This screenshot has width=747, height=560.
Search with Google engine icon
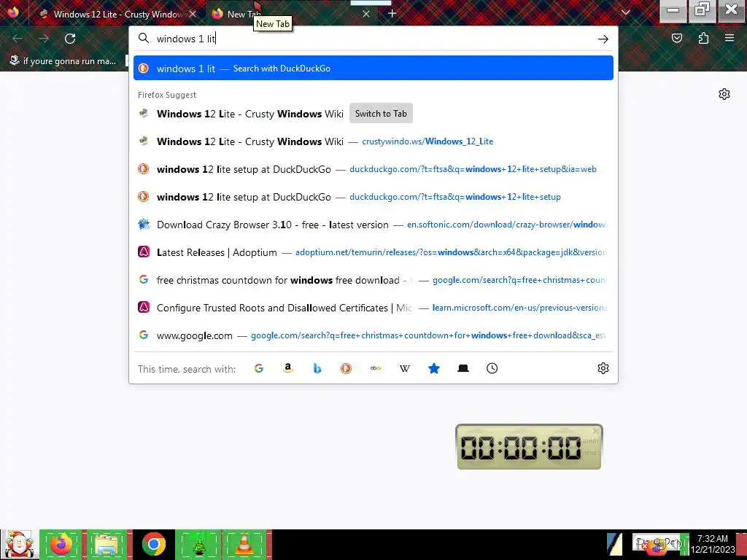click(x=259, y=368)
